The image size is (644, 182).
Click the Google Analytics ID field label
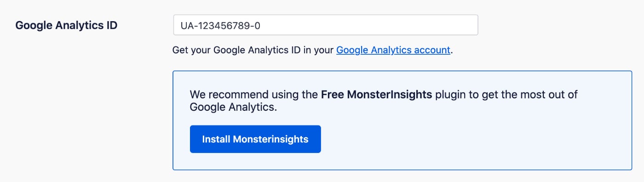pyautogui.click(x=66, y=25)
